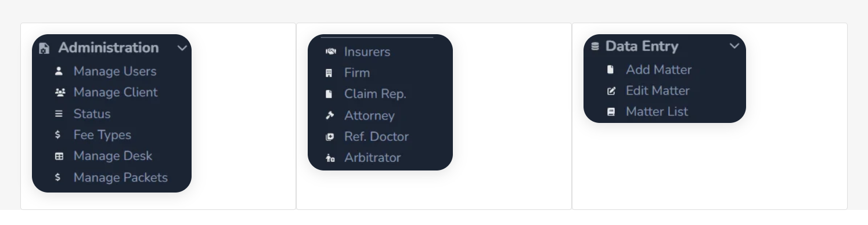868x225 pixels.
Task: Click the Manage Users person icon
Action: pos(58,71)
